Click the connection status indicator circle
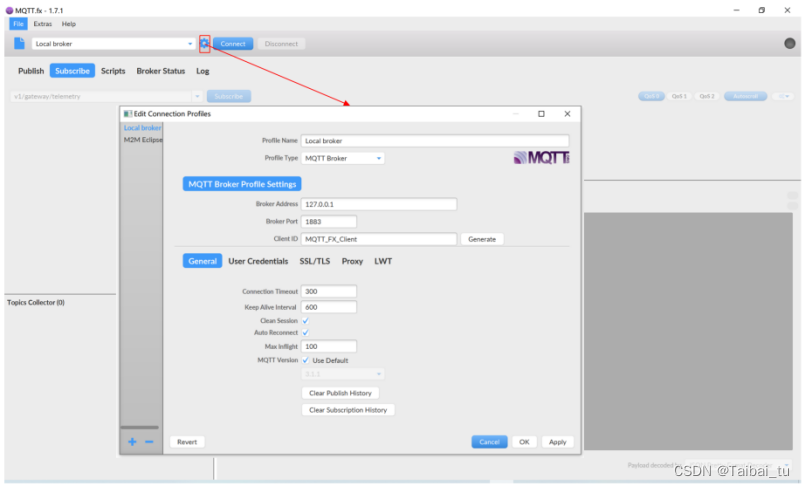The width and height of the screenshot is (805, 487). click(x=789, y=44)
